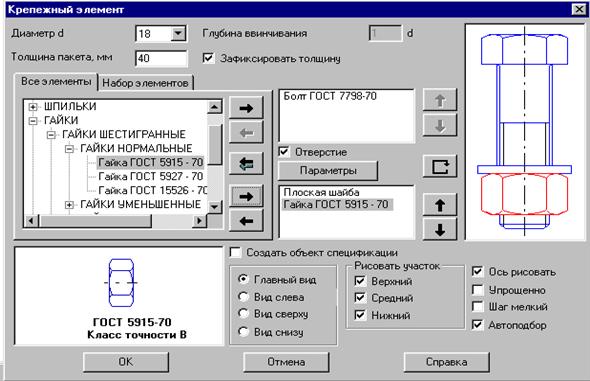Select Вид слева radio button

pyautogui.click(x=243, y=297)
